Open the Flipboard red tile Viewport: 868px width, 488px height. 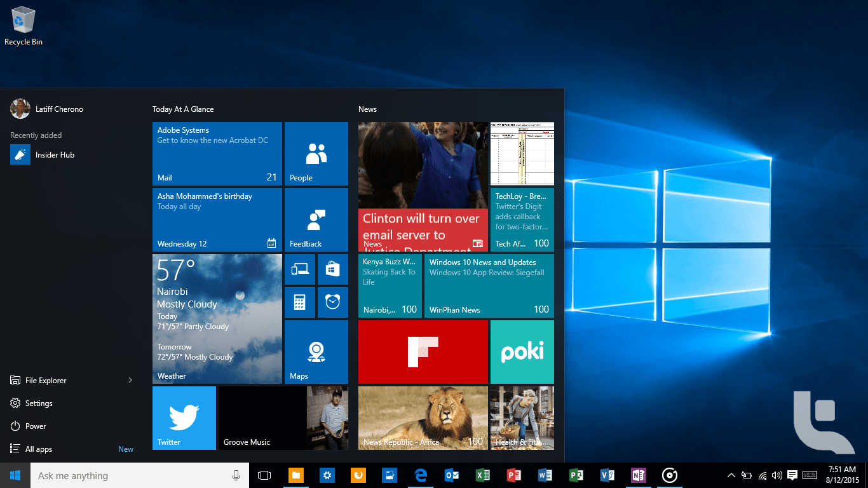[x=423, y=352]
